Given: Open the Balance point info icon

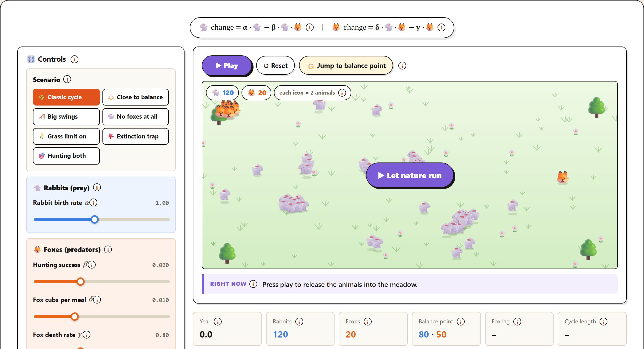Looking at the screenshot, I should [461, 322].
